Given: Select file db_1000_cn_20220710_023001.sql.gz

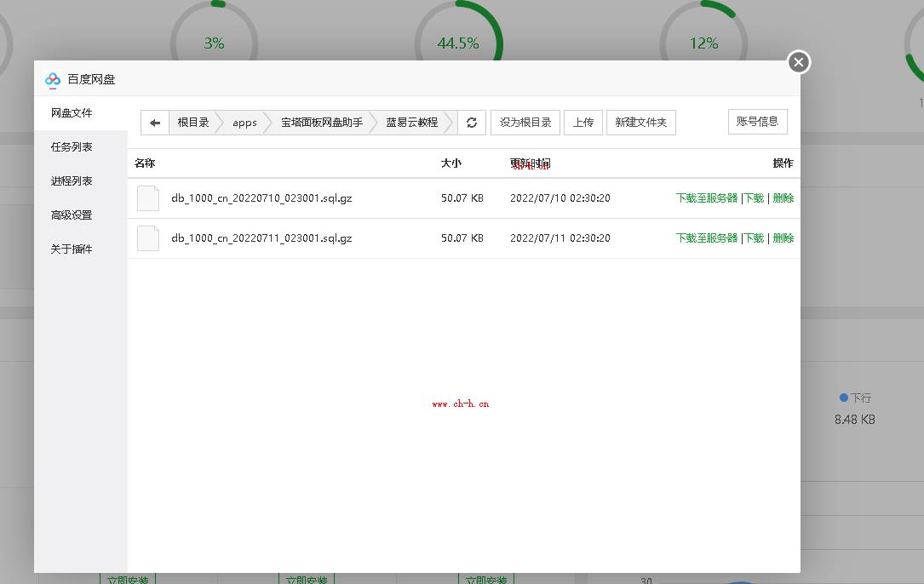Looking at the screenshot, I should (x=261, y=198).
